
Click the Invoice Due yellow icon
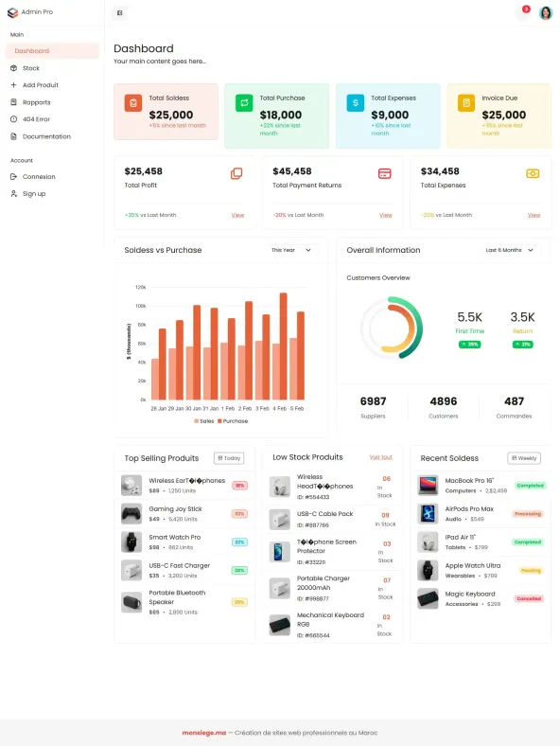[465, 103]
